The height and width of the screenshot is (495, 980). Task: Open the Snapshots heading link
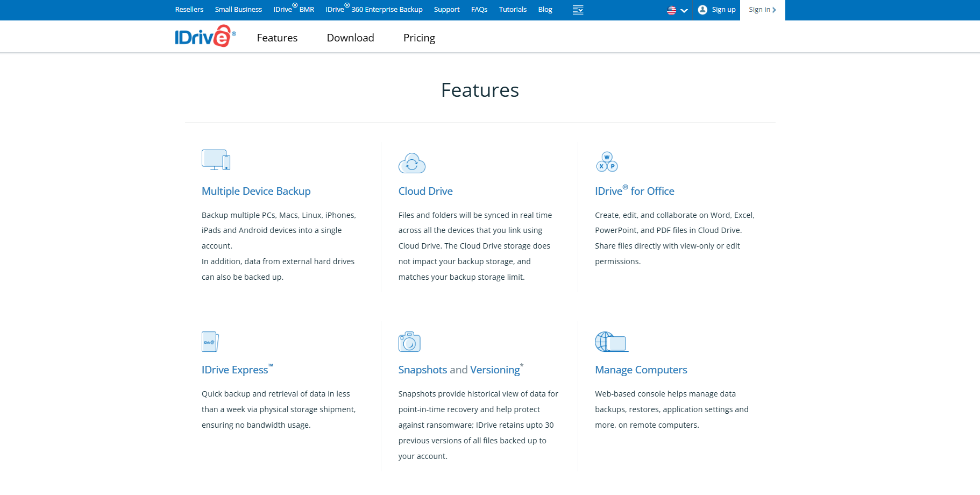[x=423, y=370]
